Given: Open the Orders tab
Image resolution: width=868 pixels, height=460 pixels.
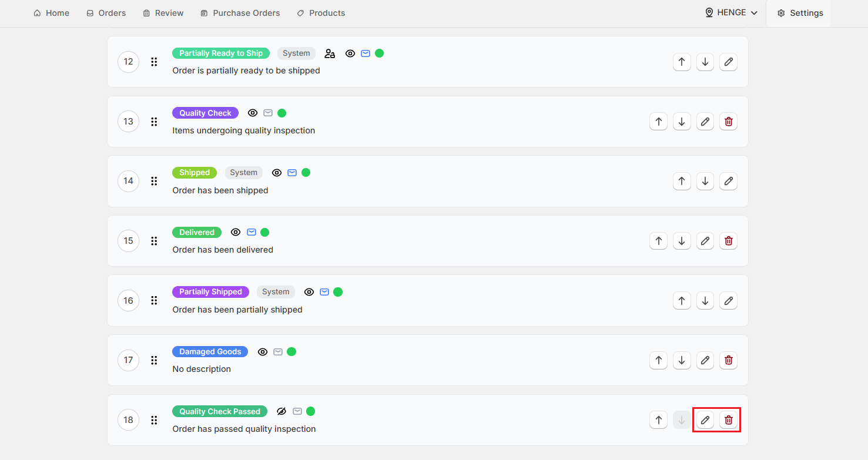Looking at the screenshot, I should coord(106,13).
